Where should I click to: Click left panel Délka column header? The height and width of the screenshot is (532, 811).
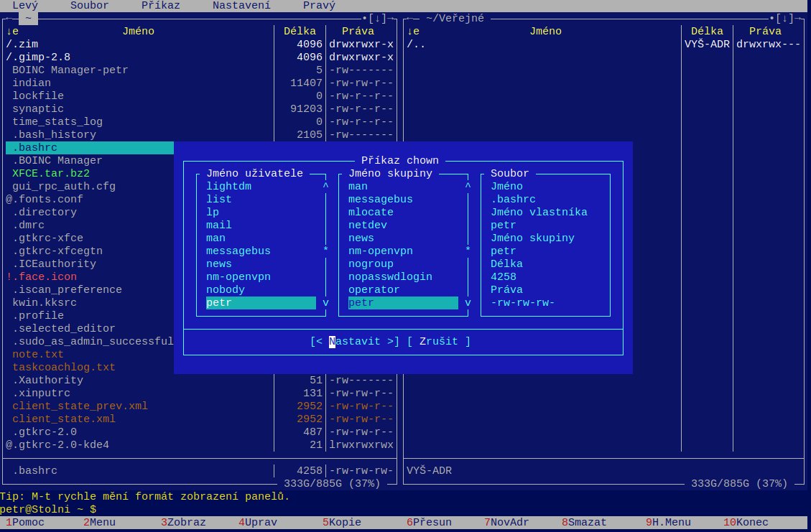tap(300, 31)
